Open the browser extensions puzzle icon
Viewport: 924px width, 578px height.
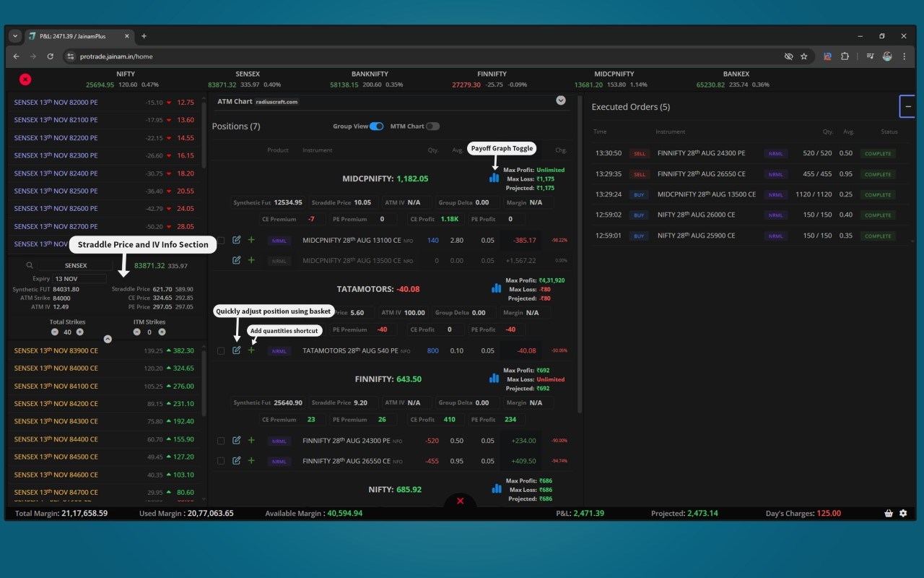coord(845,56)
